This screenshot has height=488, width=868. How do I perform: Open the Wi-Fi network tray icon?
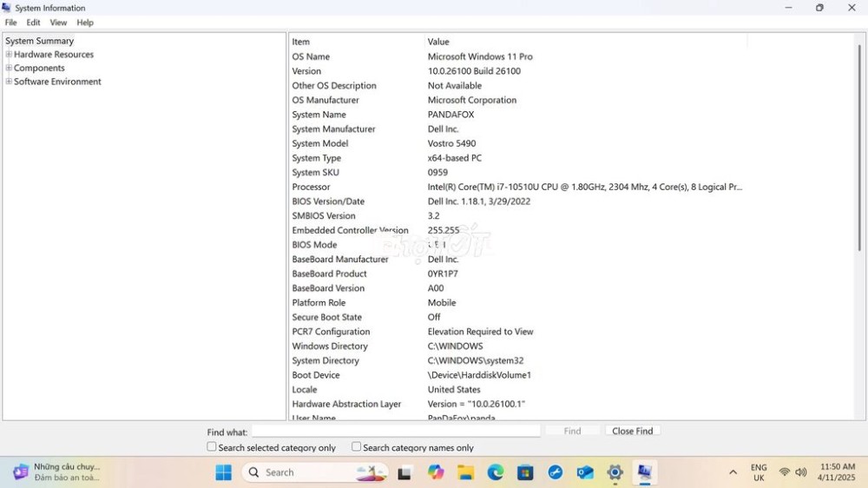(785, 472)
